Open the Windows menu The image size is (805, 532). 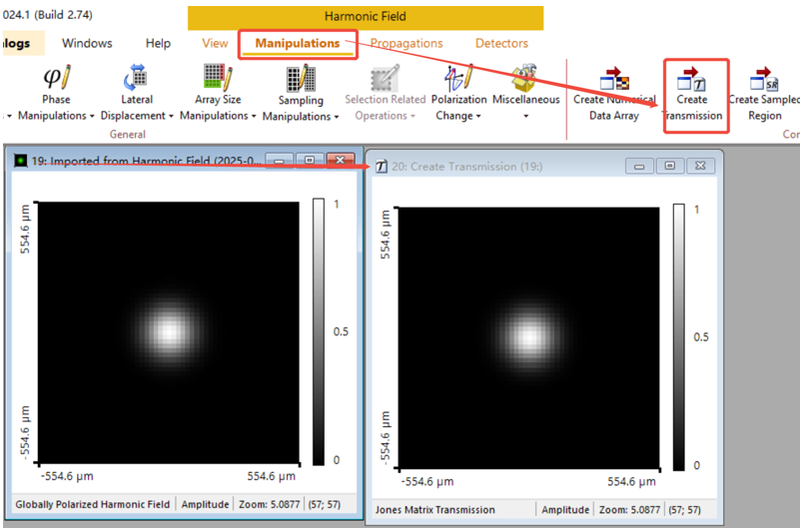coord(87,43)
